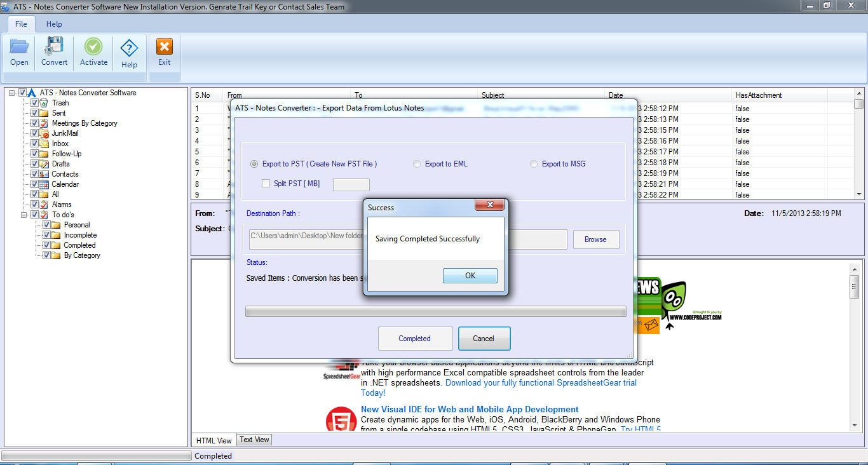Open Help via the question mark icon

click(129, 48)
